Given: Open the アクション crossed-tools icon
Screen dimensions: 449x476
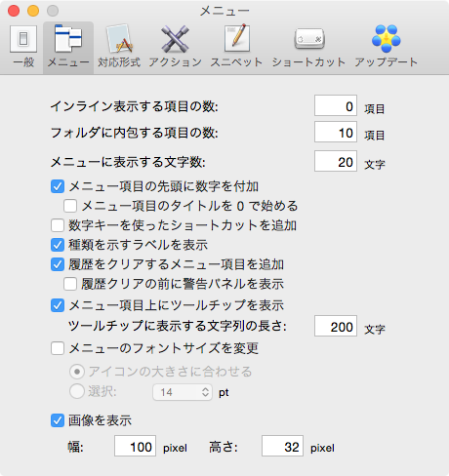Looking at the screenshot, I should click(x=176, y=47).
